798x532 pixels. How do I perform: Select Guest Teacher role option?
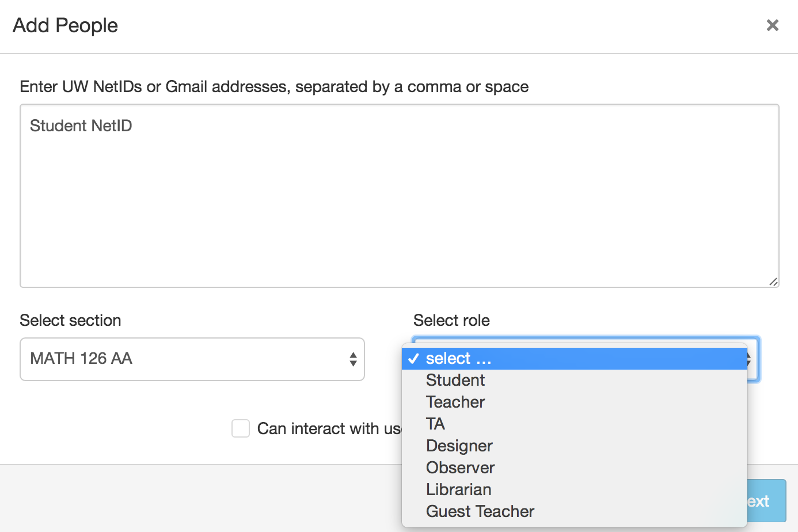[x=575, y=512]
